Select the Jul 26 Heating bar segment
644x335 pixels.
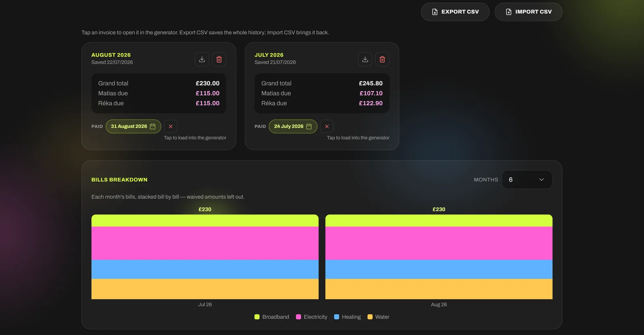tap(205, 269)
